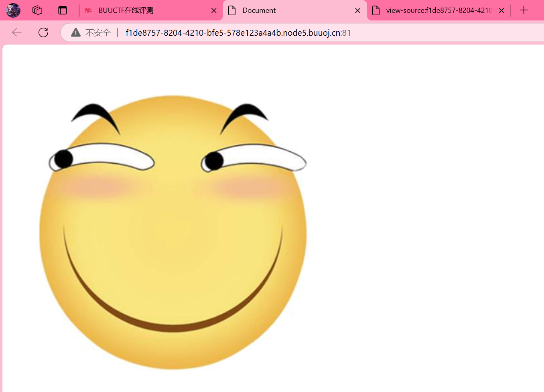Close the view-source tab
Screen dimensions: 544x392
(501, 10)
